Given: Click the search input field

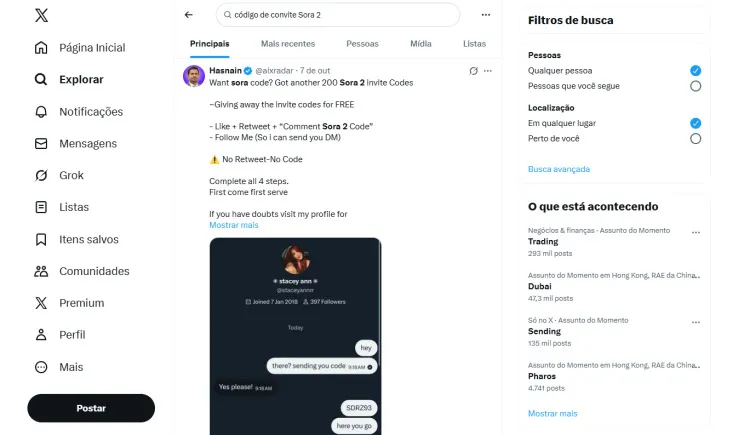Looking at the screenshot, I should (338, 15).
